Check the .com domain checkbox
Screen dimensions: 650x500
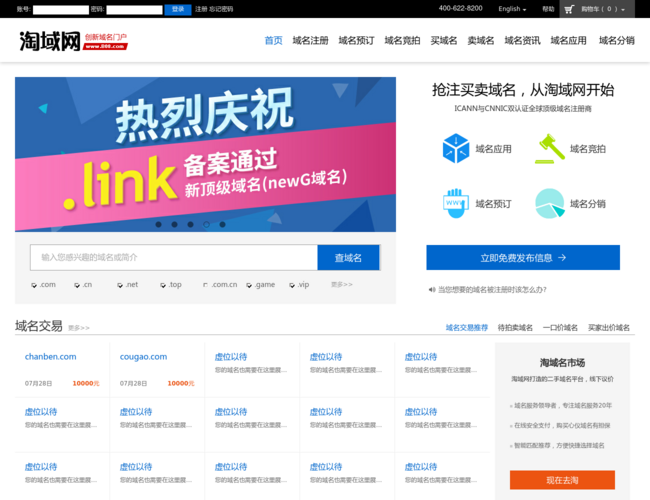pyautogui.click(x=34, y=285)
